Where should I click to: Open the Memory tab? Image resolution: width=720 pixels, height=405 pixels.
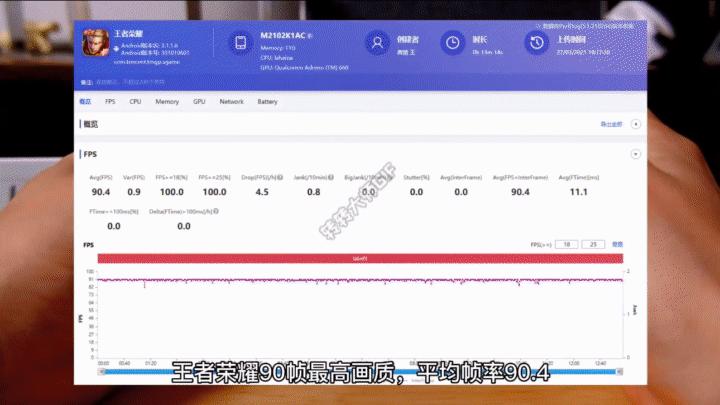coord(167,101)
